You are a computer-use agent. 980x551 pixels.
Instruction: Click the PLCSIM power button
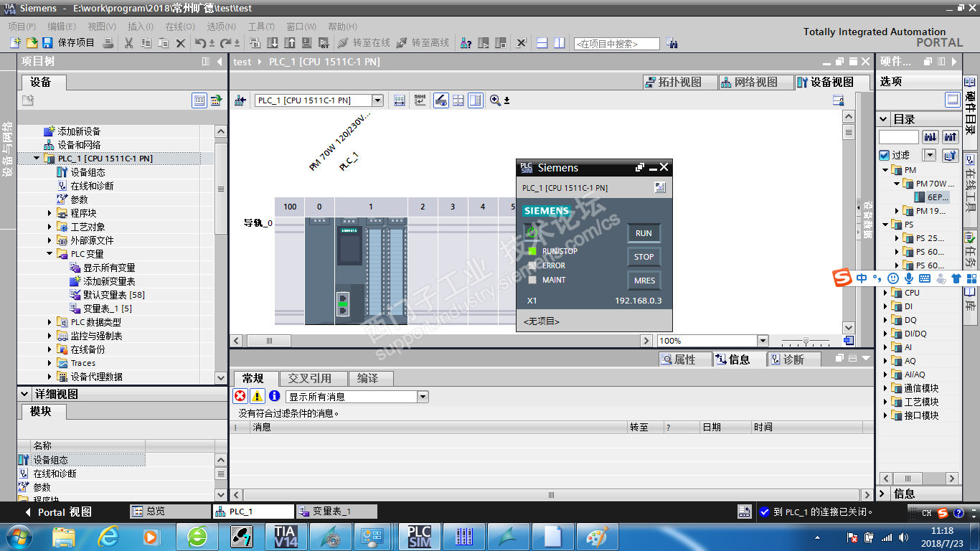(x=532, y=232)
